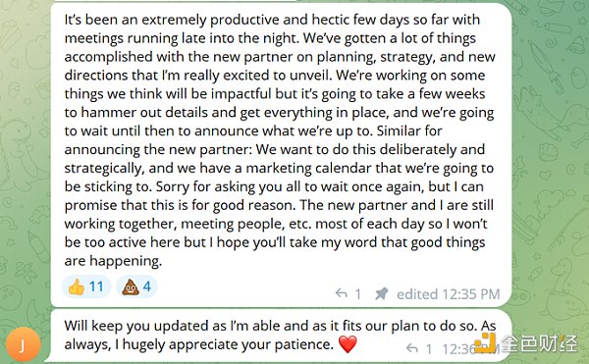Open replies arrow beside the 12:36 timestamp
This screenshot has height=364, width=589.
[x=412, y=349]
